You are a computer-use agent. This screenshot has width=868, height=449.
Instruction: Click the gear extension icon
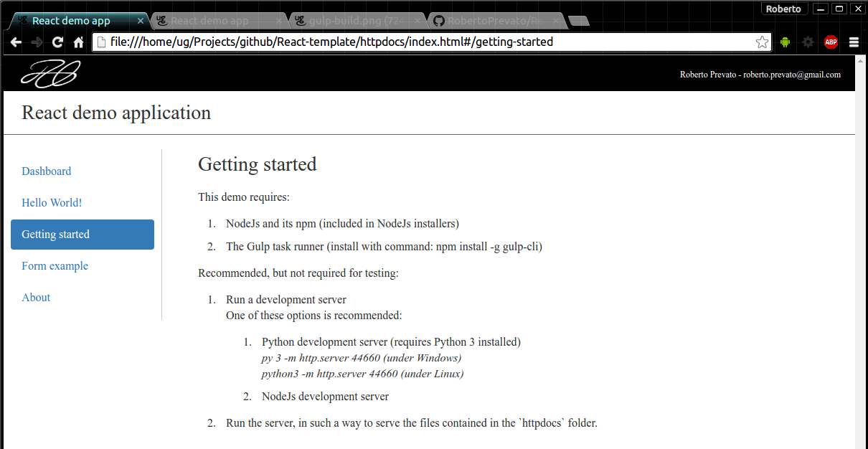pyautogui.click(x=808, y=42)
